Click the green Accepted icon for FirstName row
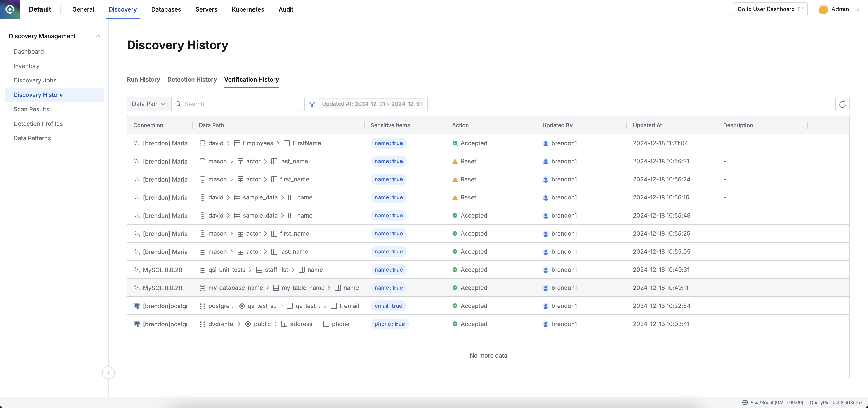Screen dimensions: 868x408 (x=455, y=143)
